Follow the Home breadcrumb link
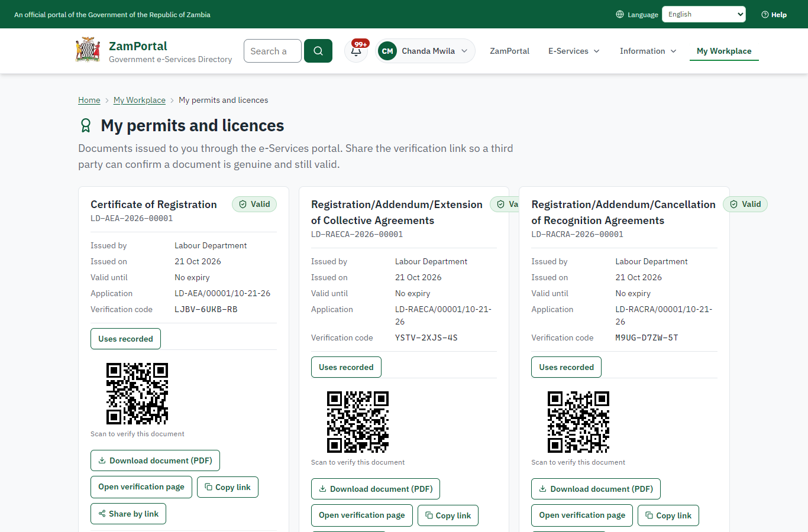This screenshot has height=532, width=808. click(89, 100)
